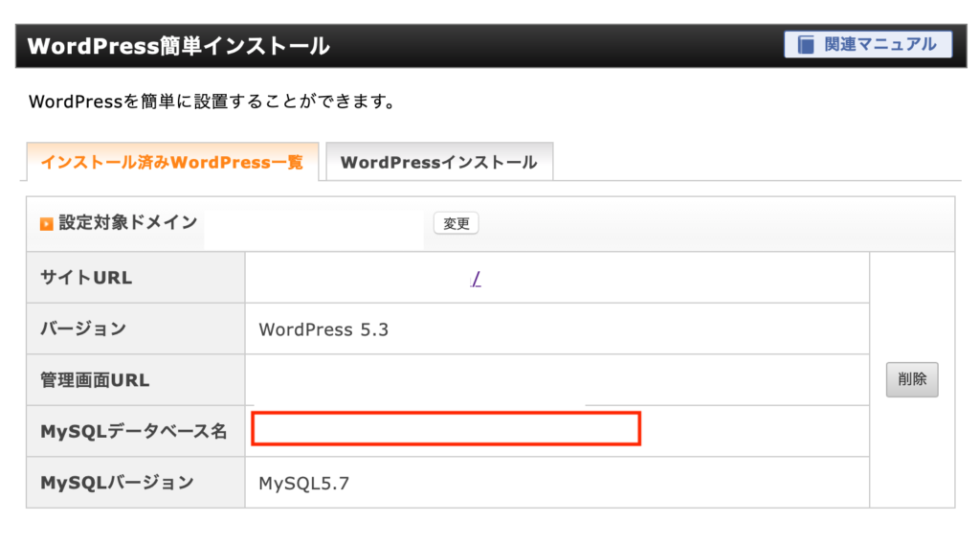The image size is (980, 544).
Task: Select the MySQL5.7 version value
Action: click(x=303, y=484)
